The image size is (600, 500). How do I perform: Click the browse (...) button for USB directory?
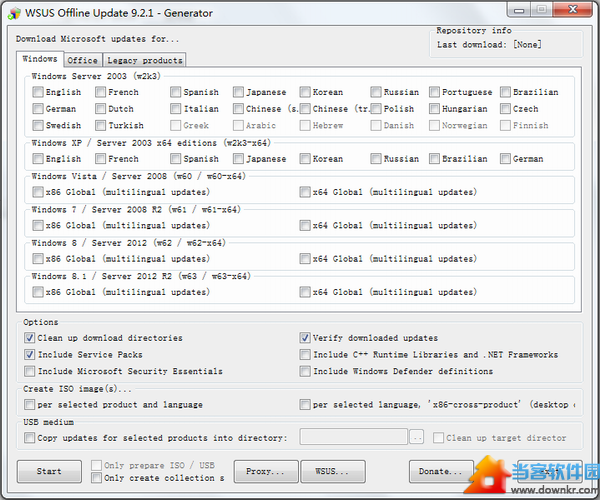416,437
